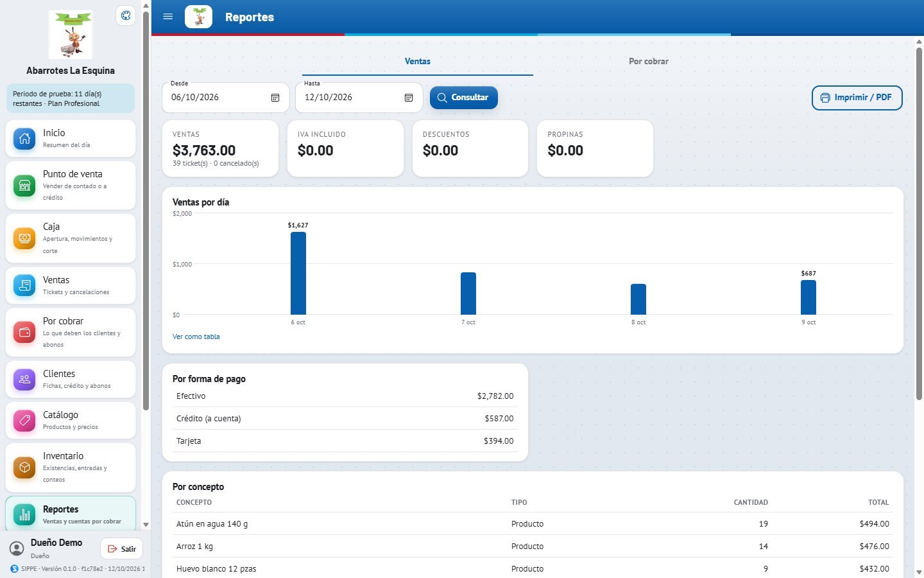This screenshot has height=578, width=924.
Task: Click the Crédito (a cuenta) row
Action: click(x=345, y=419)
